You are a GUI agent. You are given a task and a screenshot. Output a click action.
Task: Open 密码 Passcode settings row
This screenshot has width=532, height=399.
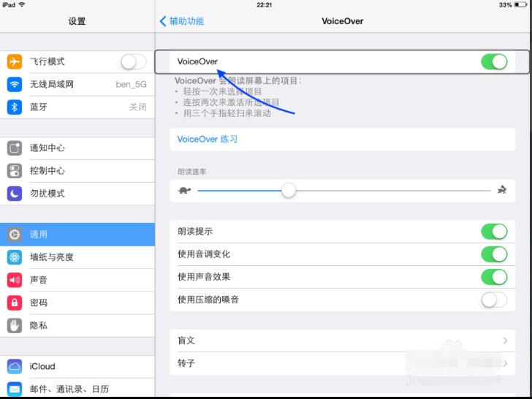[x=77, y=303]
